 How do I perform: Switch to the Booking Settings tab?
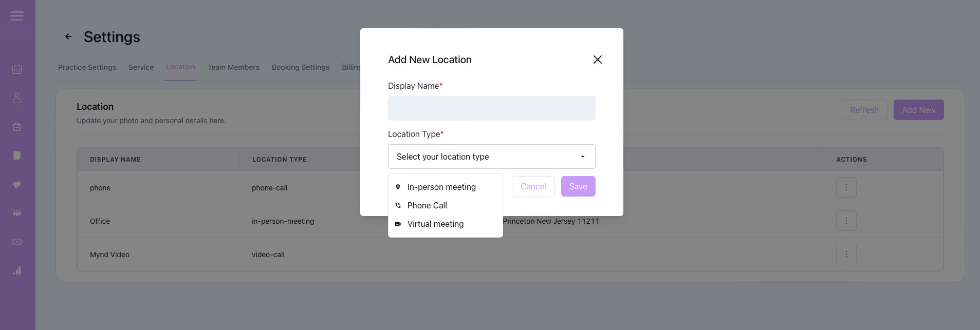301,67
